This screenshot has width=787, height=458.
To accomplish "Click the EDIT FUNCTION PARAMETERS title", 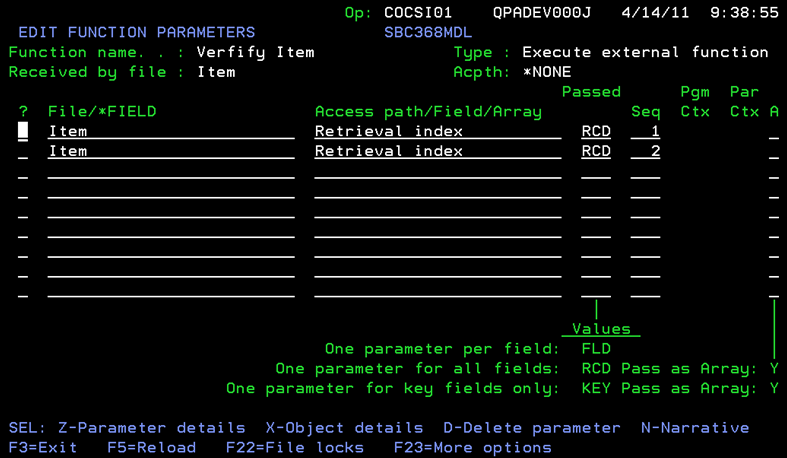I will 137,32.
